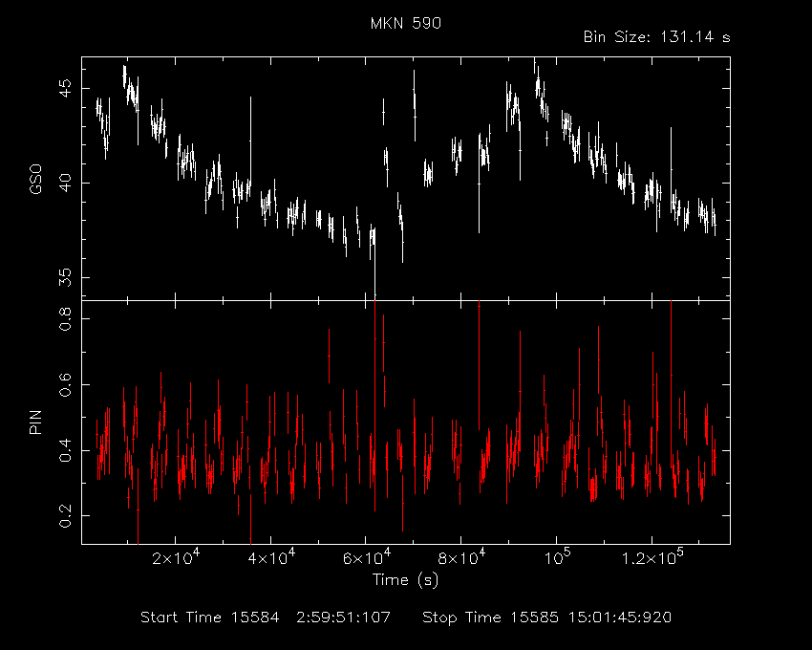Click the GSO y-axis value "40"
The width and height of the screenshot is (812, 650).
(65, 183)
